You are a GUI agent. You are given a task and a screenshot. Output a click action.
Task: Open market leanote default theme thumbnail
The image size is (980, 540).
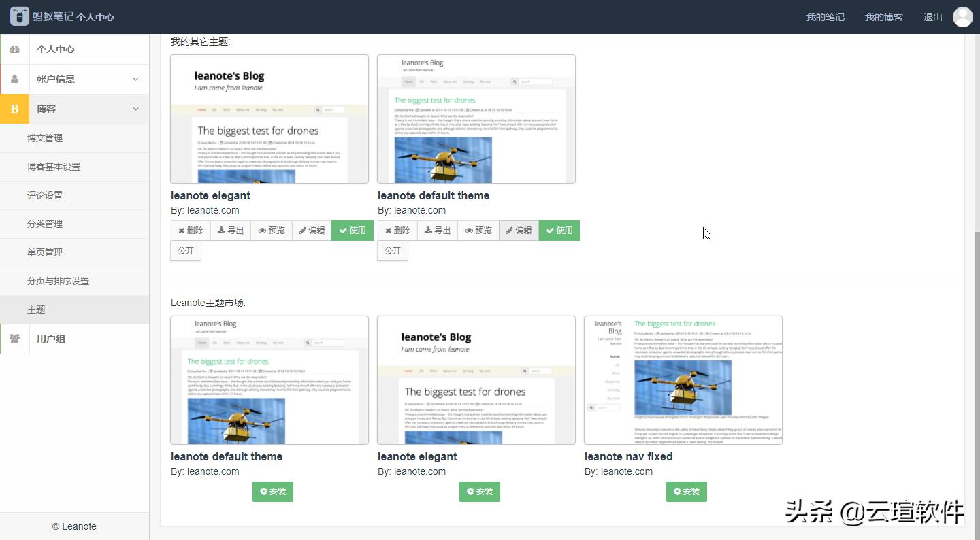pyautogui.click(x=269, y=380)
